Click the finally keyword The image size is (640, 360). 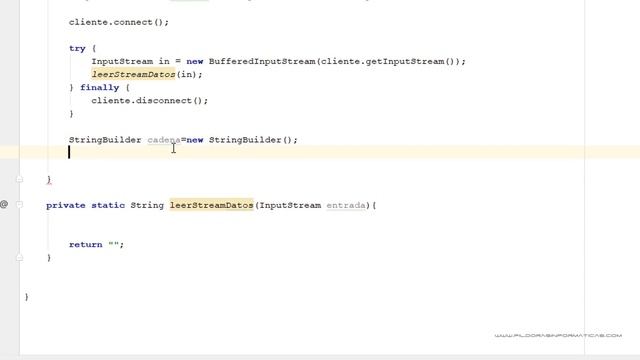(100, 87)
